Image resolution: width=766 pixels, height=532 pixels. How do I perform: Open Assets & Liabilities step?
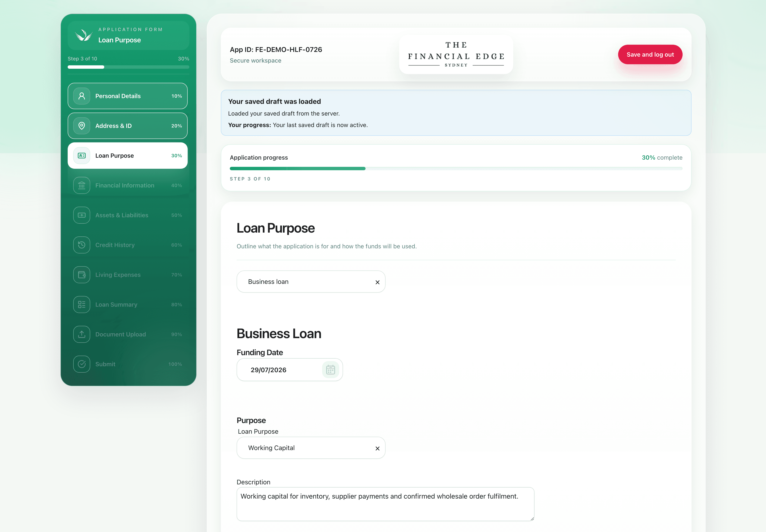(128, 215)
